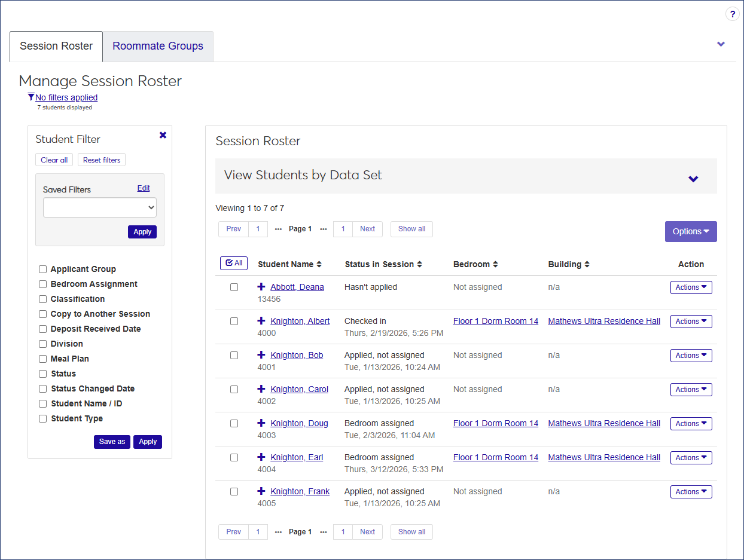Collapse the View Students by Data Set section
This screenshot has height=560, width=744.
click(x=694, y=179)
